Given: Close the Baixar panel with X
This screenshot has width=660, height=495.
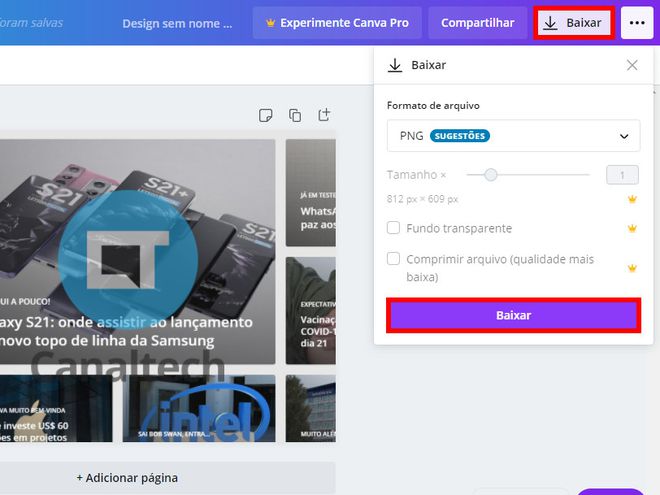Looking at the screenshot, I should coord(632,65).
